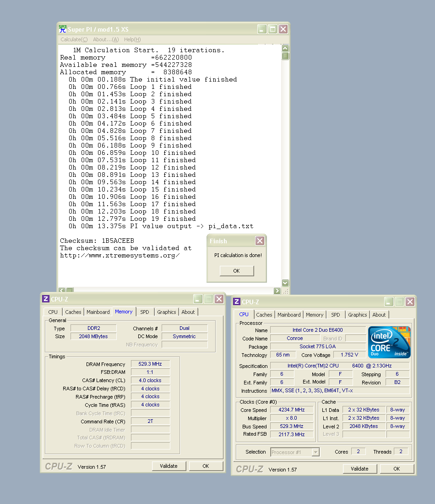435x504 pixels.
Task: Minimize the Memory CPU-Z window
Action: pos(198,299)
